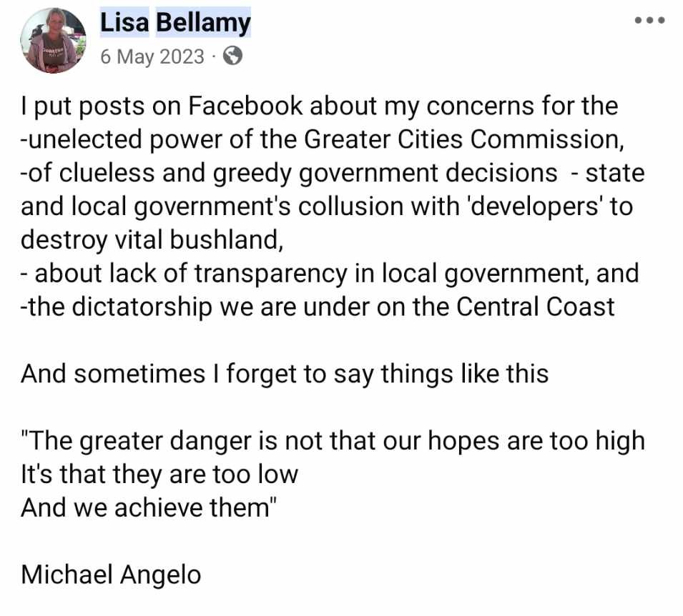Open the 6 May 2023 timestamp link
This screenshot has height=616, width=683.
tap(152, 56)
